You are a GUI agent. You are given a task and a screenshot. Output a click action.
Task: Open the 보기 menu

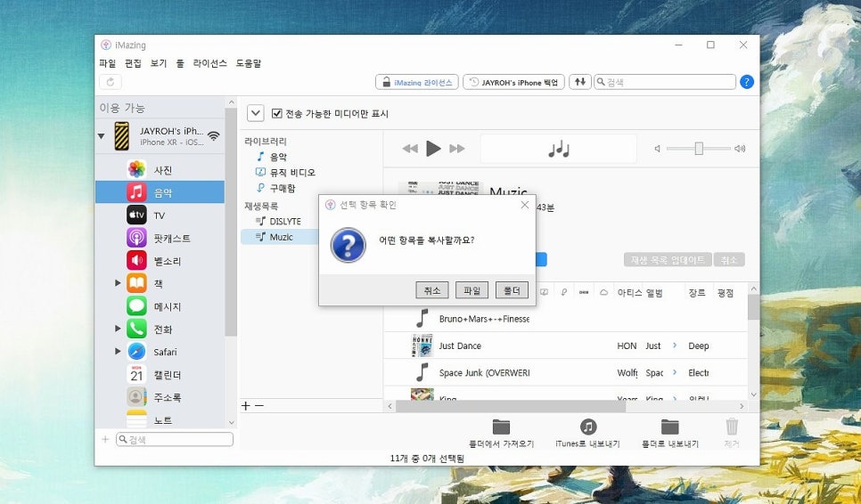click(x=159, y=63)
